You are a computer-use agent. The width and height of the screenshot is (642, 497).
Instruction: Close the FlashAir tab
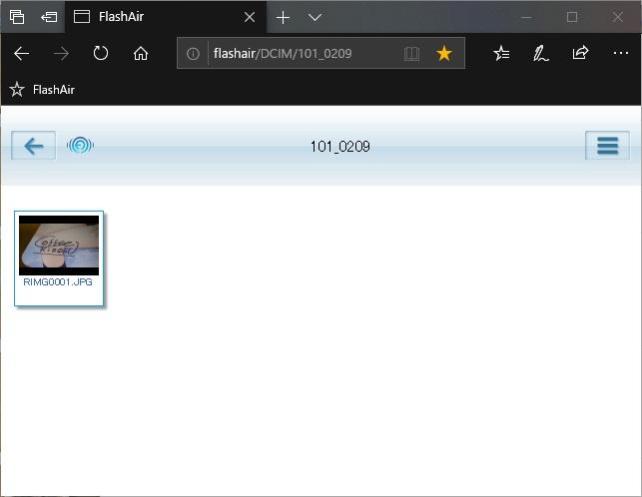(249, 17)
